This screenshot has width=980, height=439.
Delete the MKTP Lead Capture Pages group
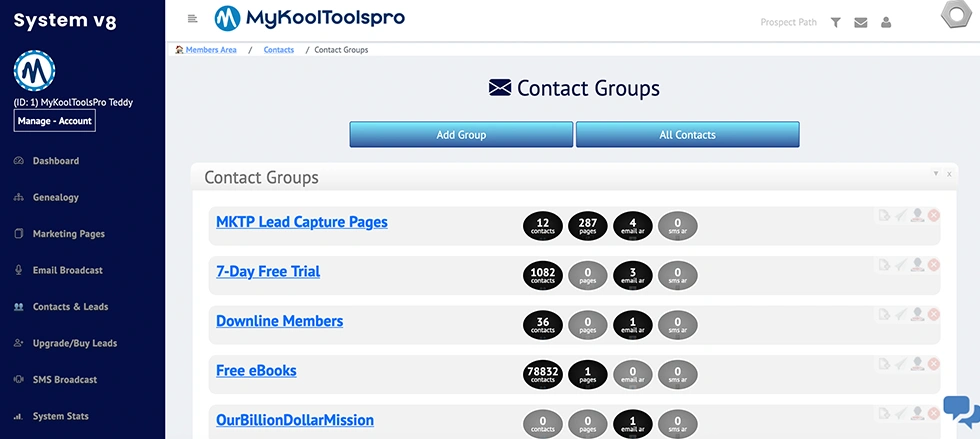[x=933, y=215]
